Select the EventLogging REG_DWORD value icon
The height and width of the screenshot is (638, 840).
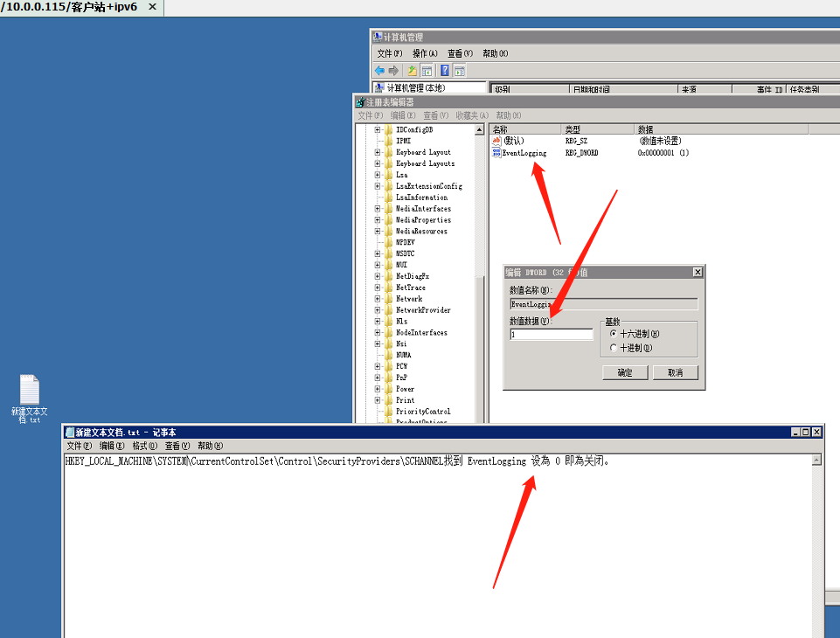pos(496,153)
